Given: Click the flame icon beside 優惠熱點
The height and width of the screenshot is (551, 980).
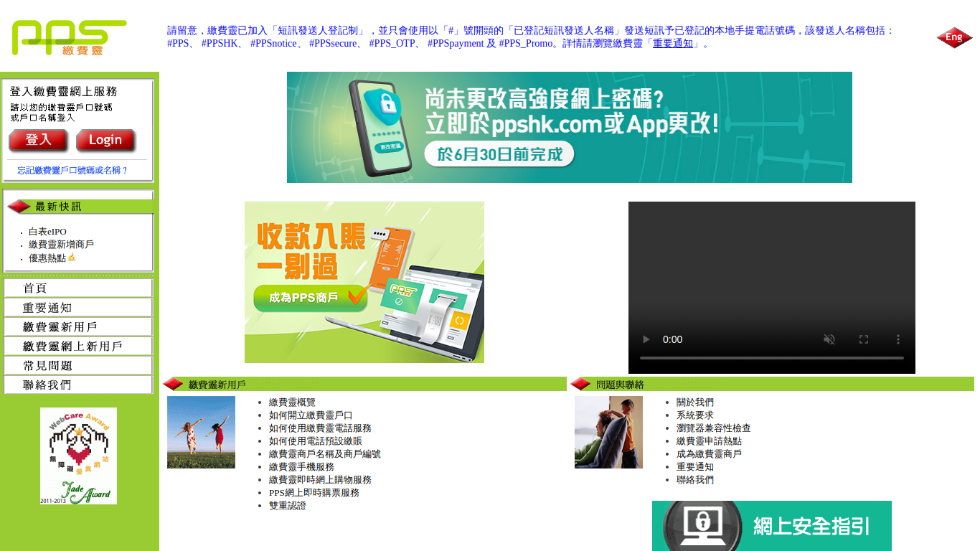Looking at the screenshot, I should (x=71, y=257).
